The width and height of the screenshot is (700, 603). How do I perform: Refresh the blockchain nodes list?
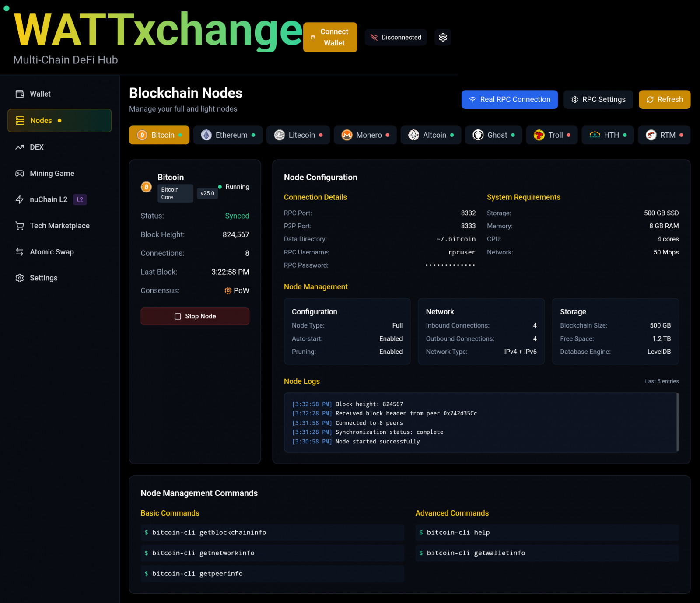[664, 100]
